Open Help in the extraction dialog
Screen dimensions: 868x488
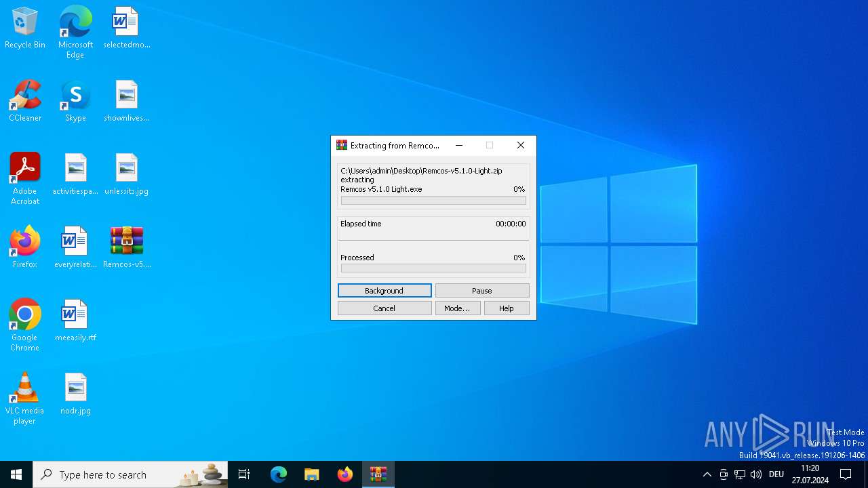[x=507, y=308]
